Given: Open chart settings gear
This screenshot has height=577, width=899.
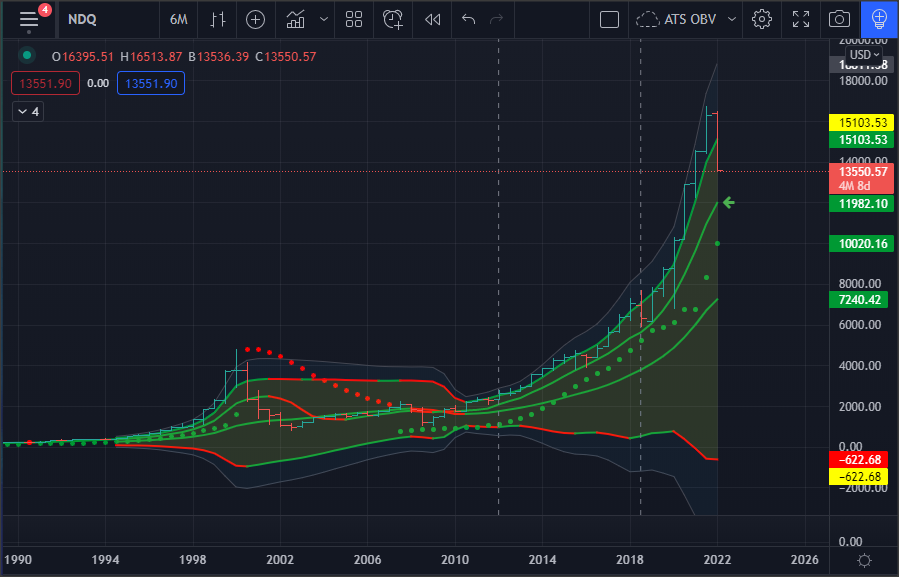Looking at the screenshot, I should point(761,20).
